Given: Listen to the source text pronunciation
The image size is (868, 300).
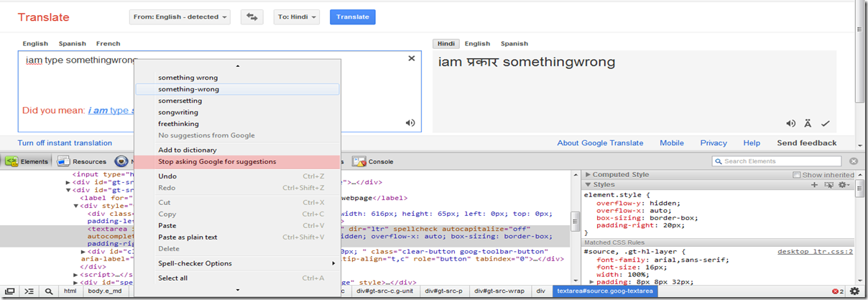Looking at the screenshot, I should click(x=410, y=123).
